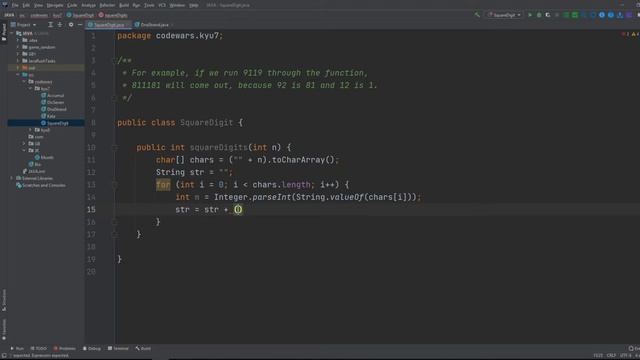Click the expand all icon in Project panel
Screen dimensions: 640x360
tap(51, 25)
